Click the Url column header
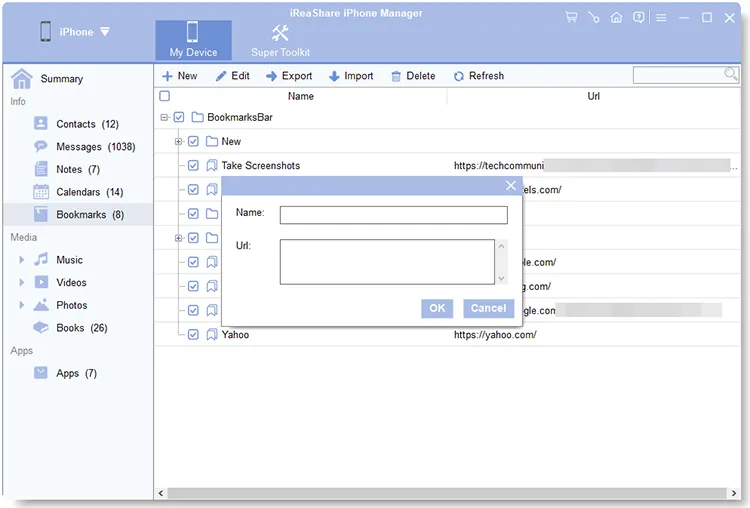 [x=593, y=96]
